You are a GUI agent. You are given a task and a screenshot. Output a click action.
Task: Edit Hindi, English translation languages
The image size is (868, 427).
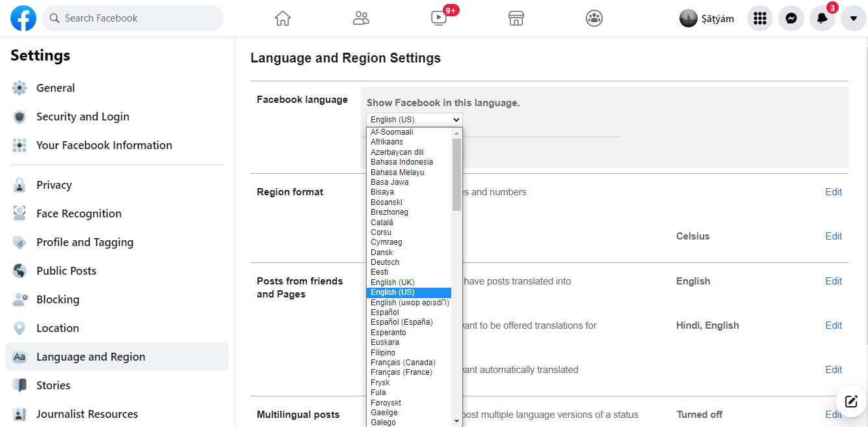click(834, 325)
